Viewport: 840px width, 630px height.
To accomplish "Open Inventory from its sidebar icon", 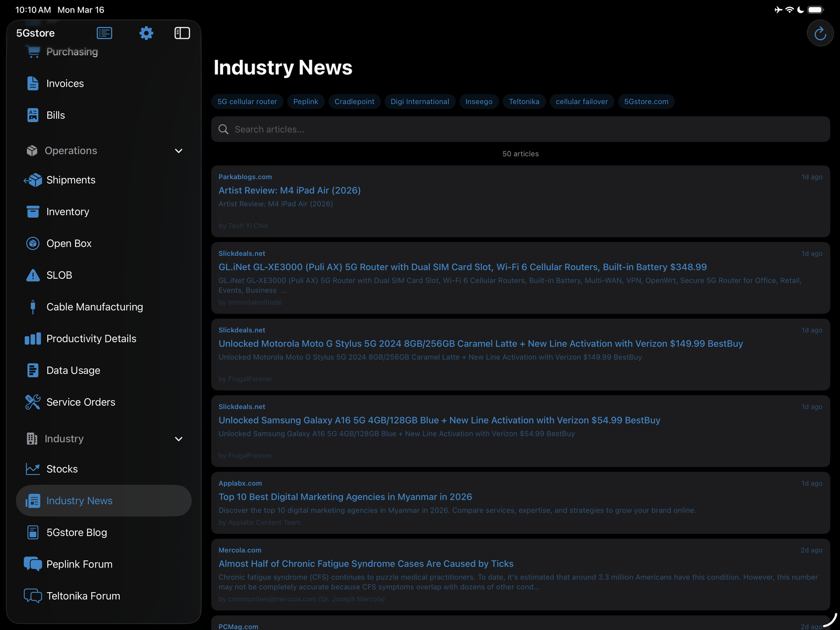I will coord(33,212).
